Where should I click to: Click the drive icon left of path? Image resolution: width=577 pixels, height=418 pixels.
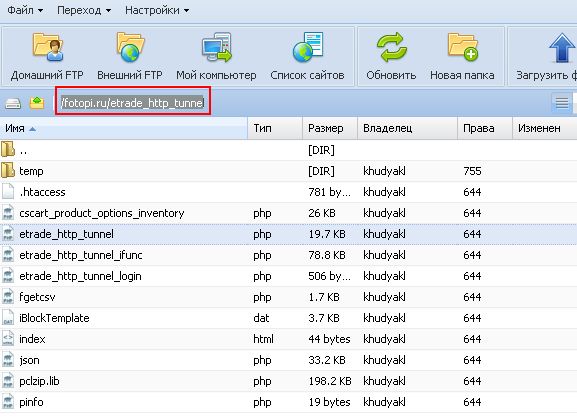tap(13, 103)
